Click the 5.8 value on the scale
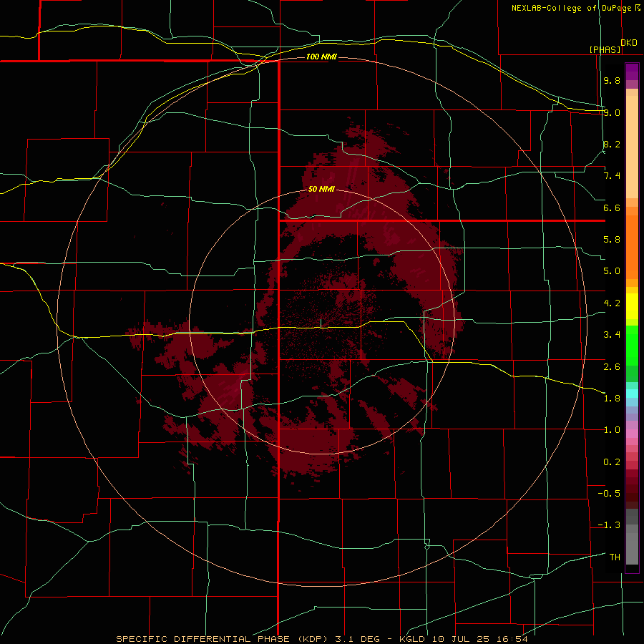 (612, 240)
